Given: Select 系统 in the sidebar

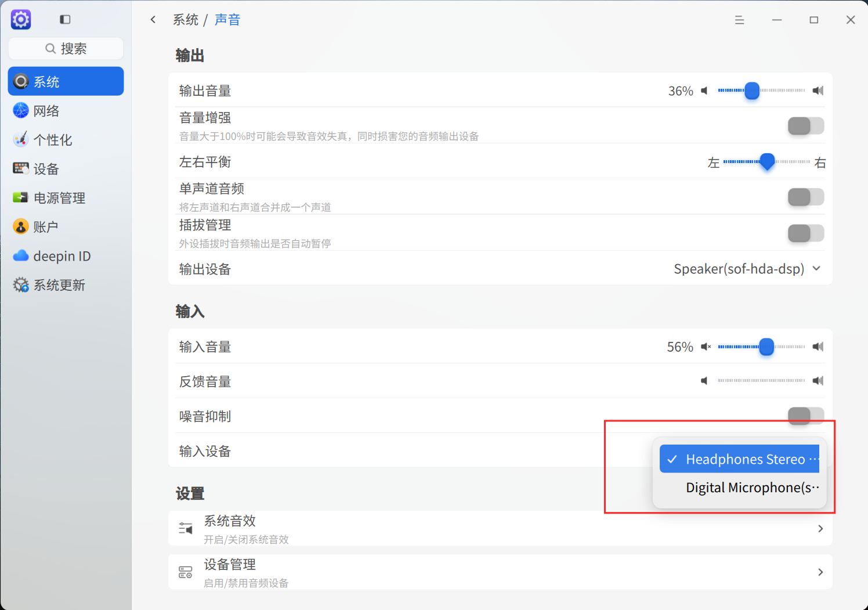Looking at the screenshot, I should [x=66, y=81].
